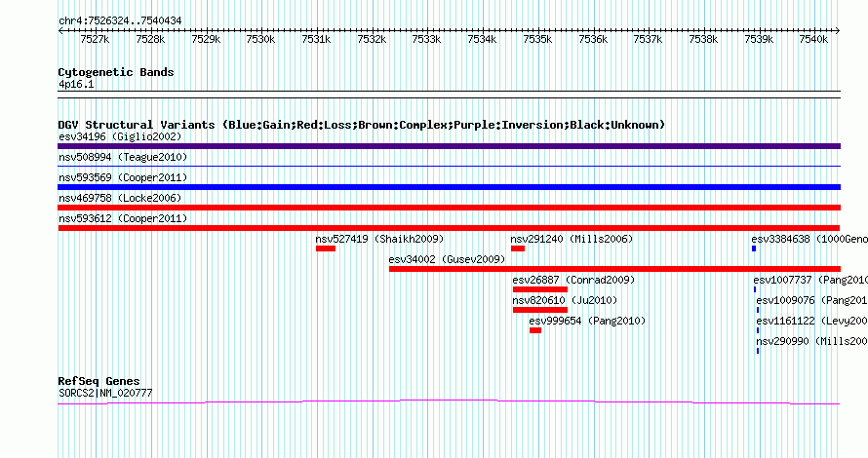The width and height of the screenshot is (868, 458).
Task: Click the thick blue nsv593569 gain bar
Action: coord(449,187)
